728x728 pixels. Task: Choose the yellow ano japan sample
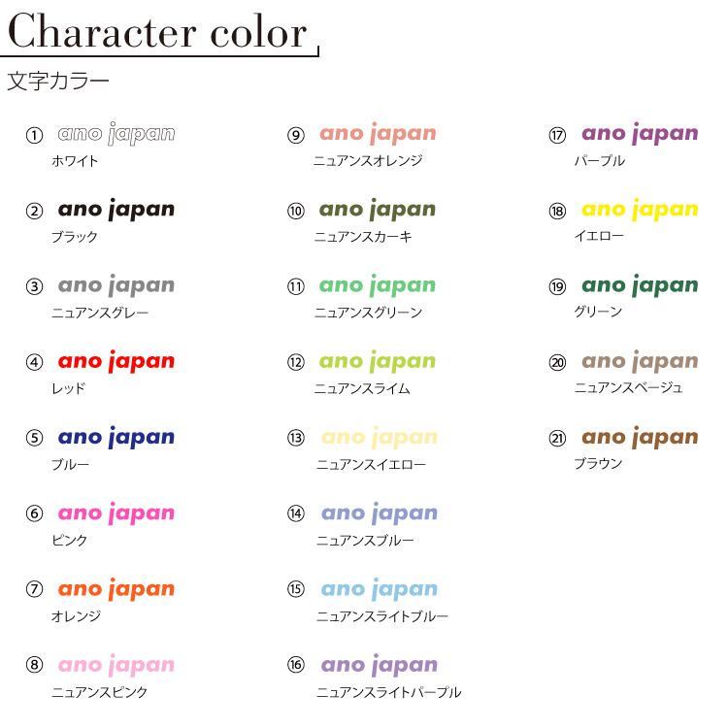(640, 210)
